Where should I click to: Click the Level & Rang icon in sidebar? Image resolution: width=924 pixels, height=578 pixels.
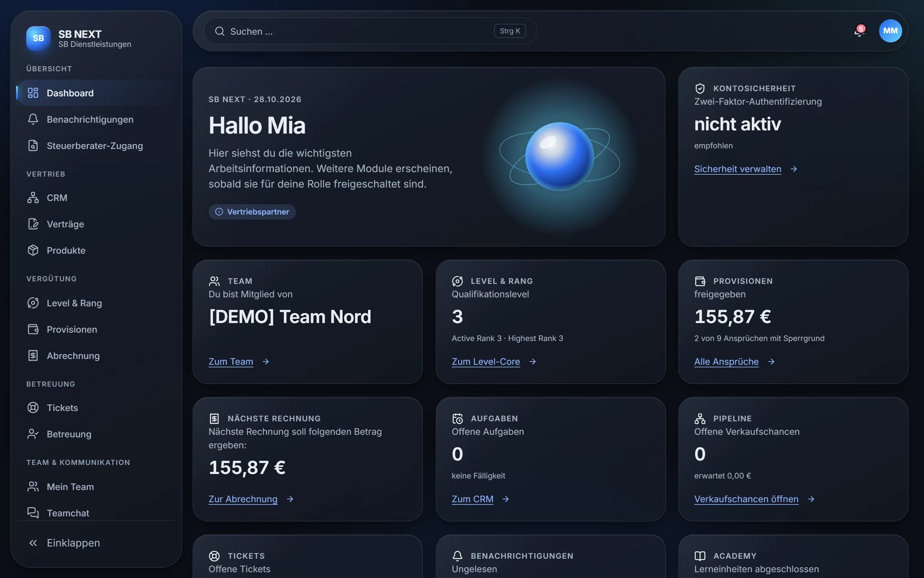click(33, 303)
